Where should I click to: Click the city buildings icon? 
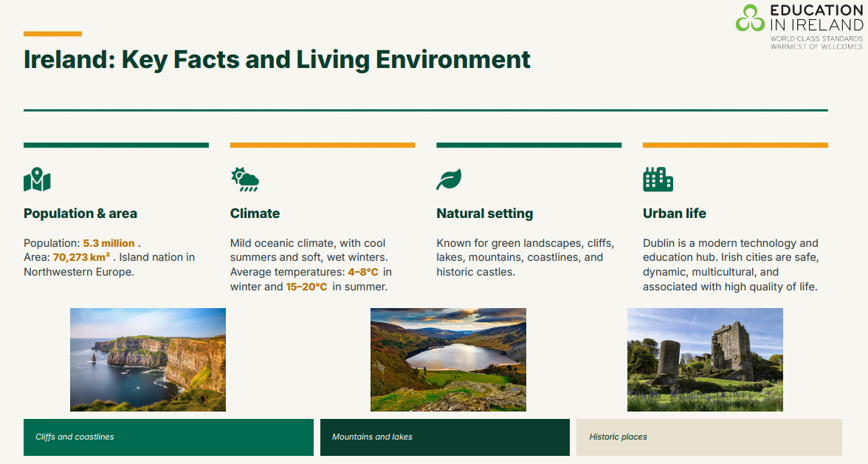(658, 179)
